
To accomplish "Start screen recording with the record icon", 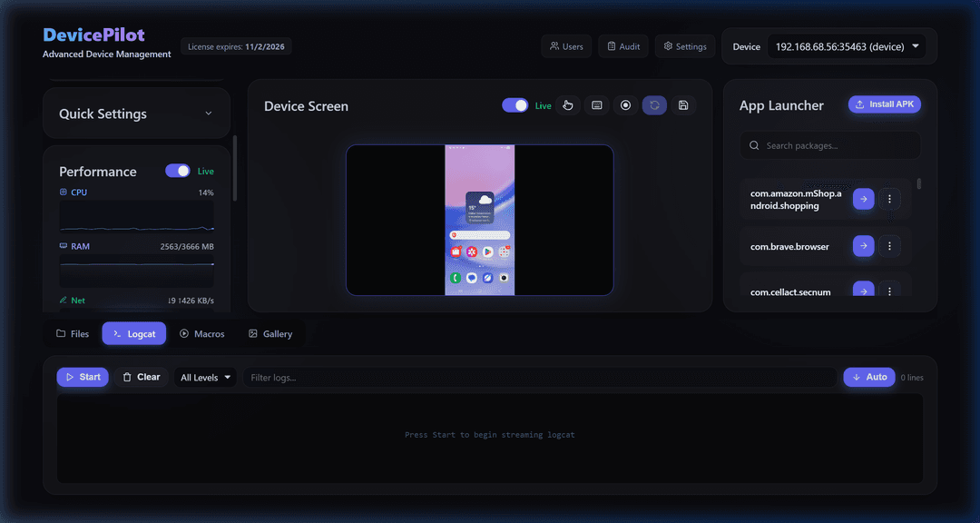I will pyautogui.click(x=625, y=105).
